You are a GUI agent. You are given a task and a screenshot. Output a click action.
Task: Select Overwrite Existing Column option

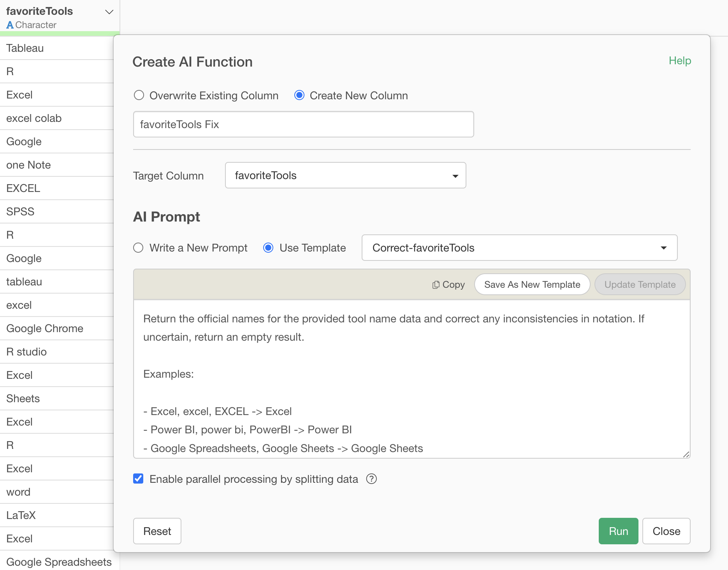[x=139, y=95]
